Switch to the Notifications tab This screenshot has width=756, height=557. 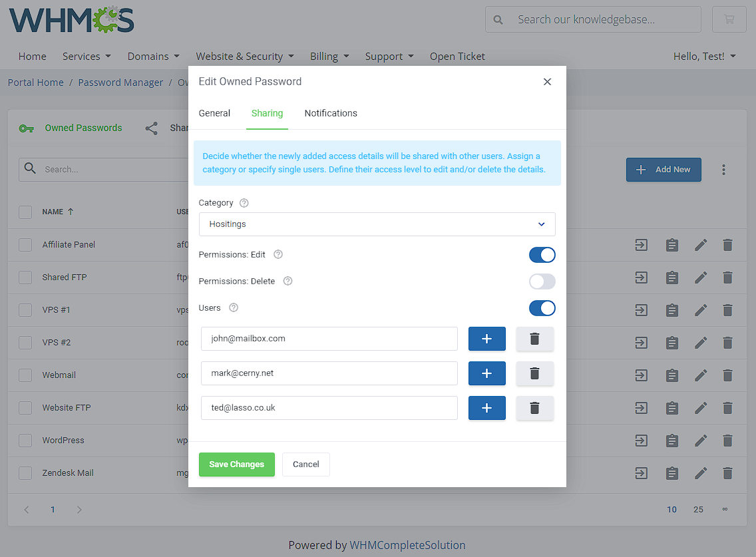(331, 113)
